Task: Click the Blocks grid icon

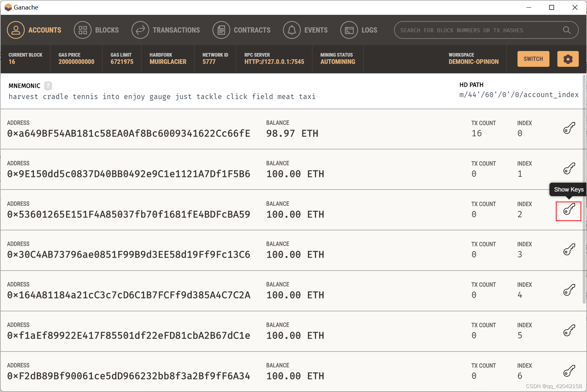Action: pyautogui.click(x=83, y=30)
